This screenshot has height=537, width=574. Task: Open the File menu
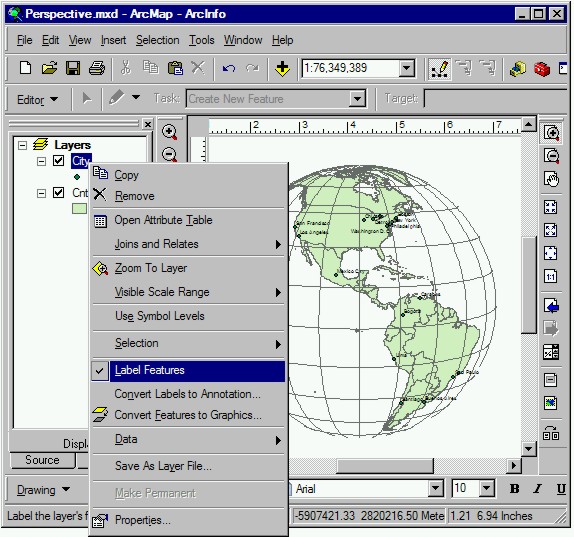pos(25,40)
